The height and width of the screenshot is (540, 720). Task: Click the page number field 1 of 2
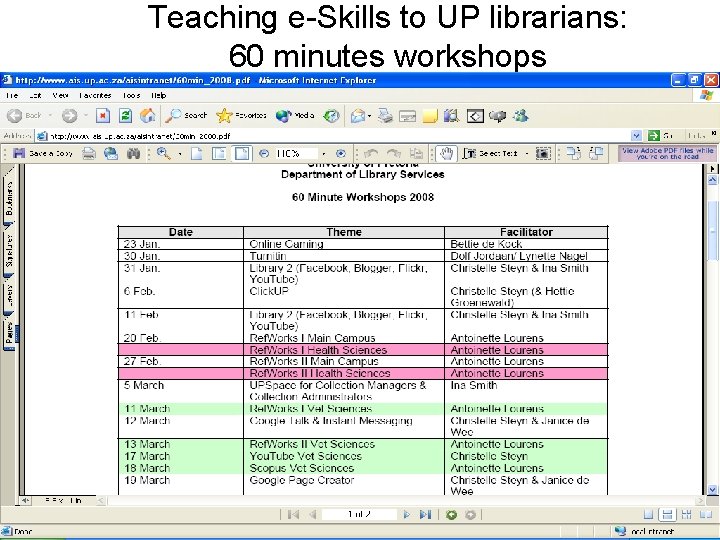tap(359, 514)
